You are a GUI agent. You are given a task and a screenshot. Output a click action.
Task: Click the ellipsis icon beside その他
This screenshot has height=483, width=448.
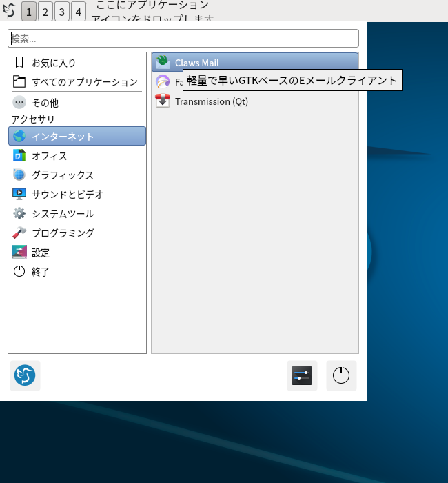(x=19, y=102)
